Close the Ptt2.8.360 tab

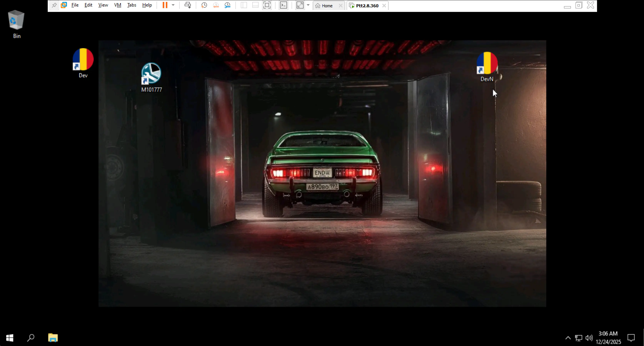tap(384, 6)
